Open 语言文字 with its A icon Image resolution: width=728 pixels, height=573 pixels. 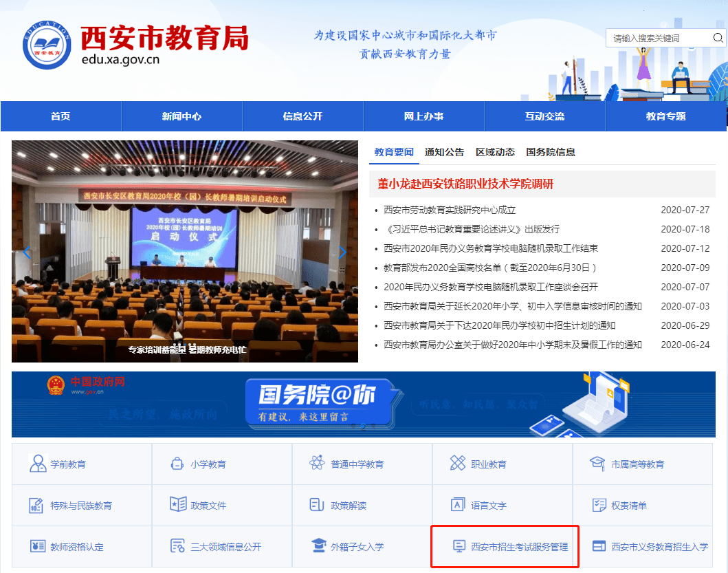tap(457, 505)
